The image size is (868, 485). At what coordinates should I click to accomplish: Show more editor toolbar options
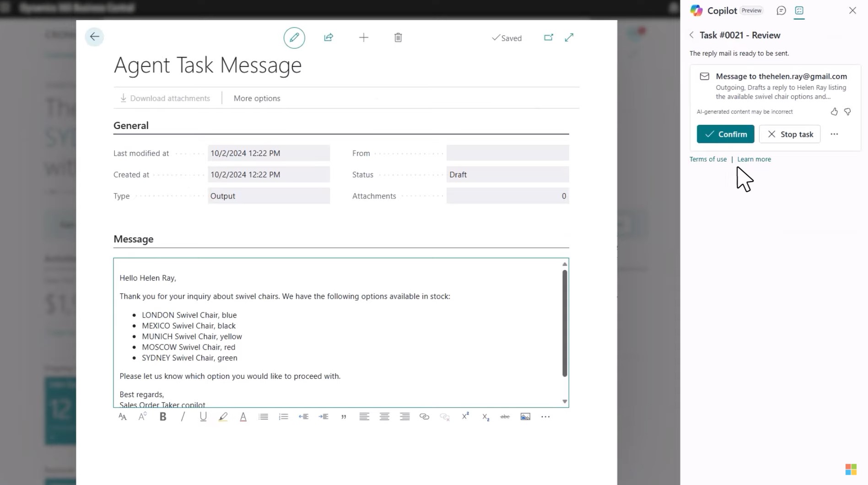545,417
